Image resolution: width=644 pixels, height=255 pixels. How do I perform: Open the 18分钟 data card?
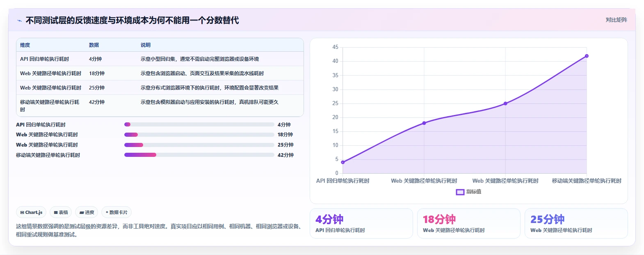(x=469, y=223)
